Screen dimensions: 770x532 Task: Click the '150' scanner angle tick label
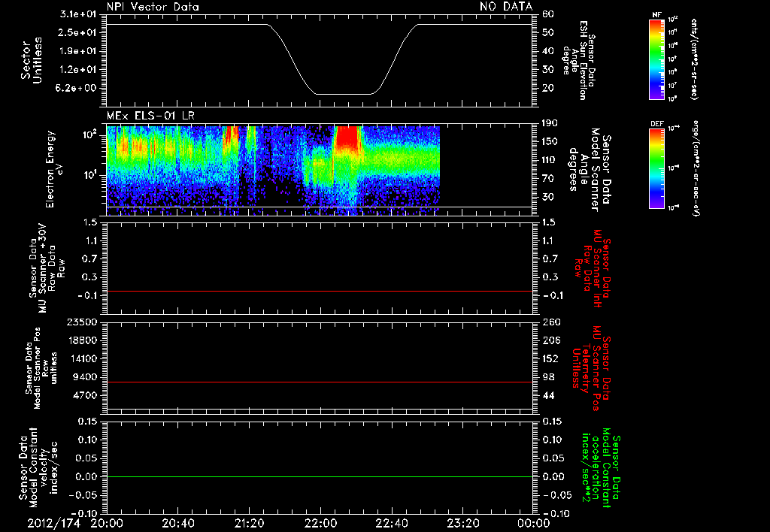coord(550,142)
